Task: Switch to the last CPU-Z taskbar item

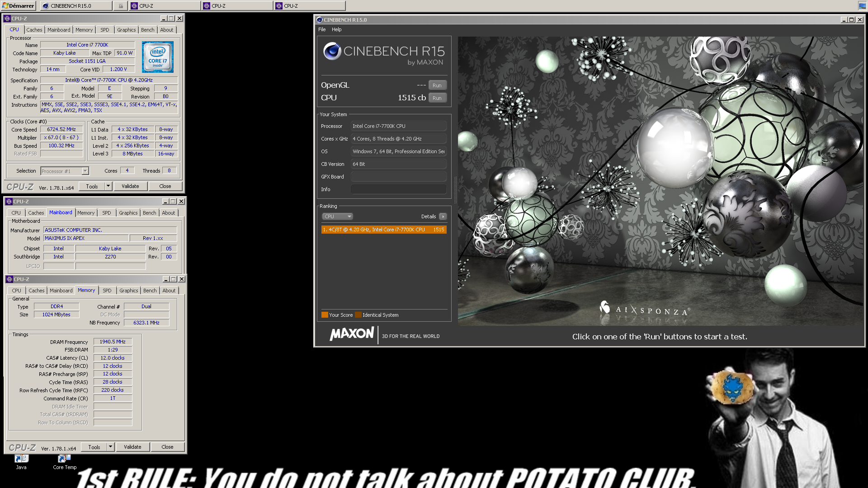Action: click(309, 6)
